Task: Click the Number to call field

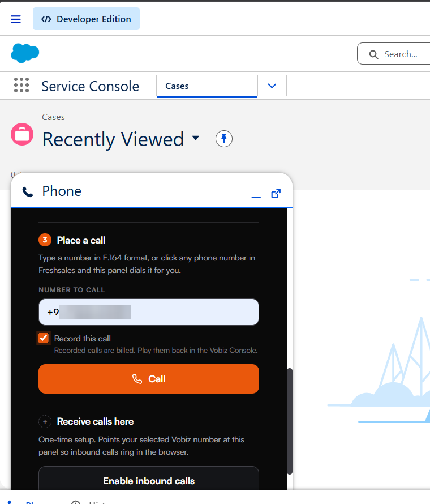Action: pos(149,312)
